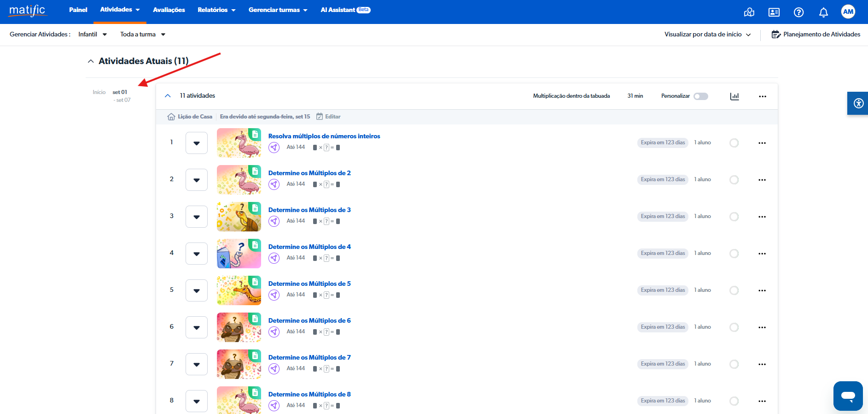
Task: Click the help question mark icon
Action: (798, 12)
